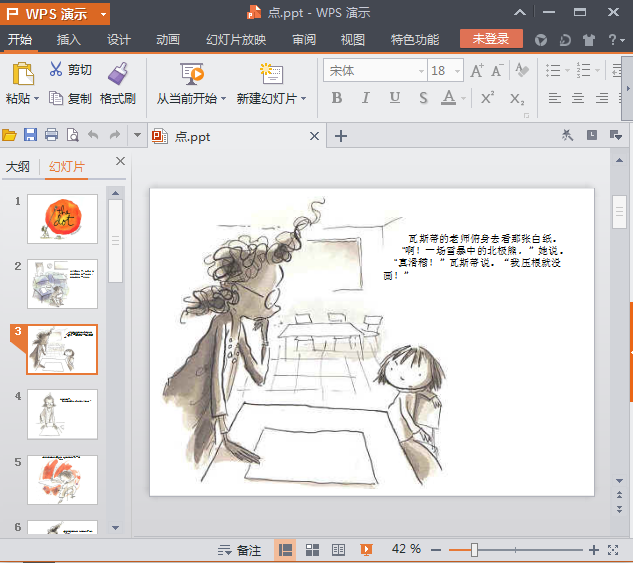Switch to slide sorter view
This screenshot has width=633, height=563.
point(312,550)
